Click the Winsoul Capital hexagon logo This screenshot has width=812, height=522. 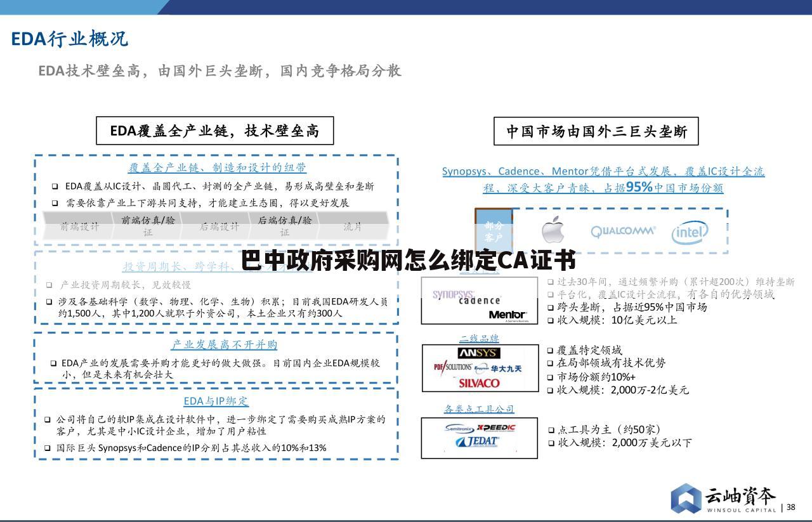pyautogui.click(x=686, y=499)
